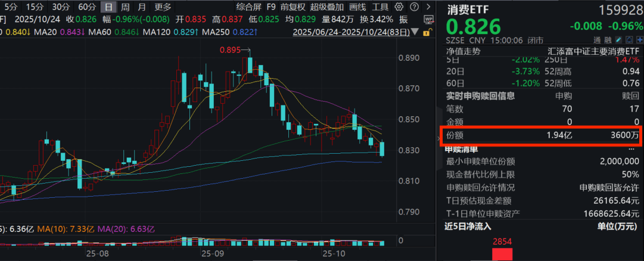Open the 前复权 adjustment dropdown

click(x=293, y=7)
